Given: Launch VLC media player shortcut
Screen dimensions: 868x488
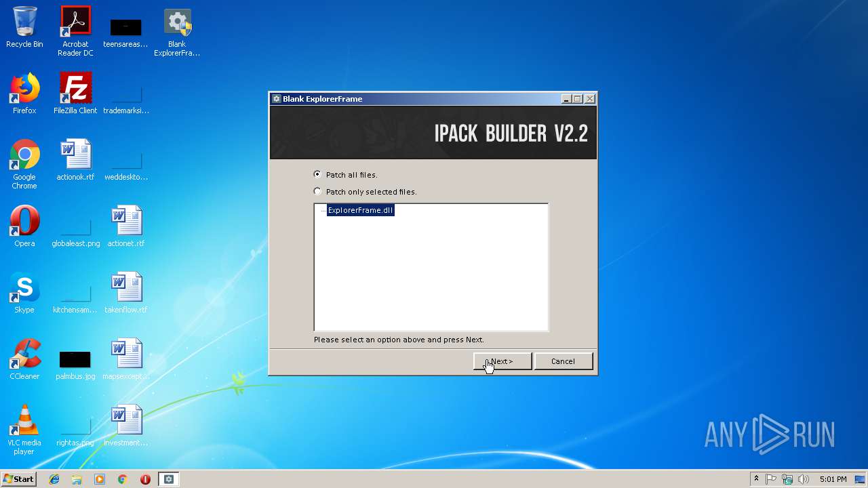Looking at the screenshot, I should tap(24, 430).
